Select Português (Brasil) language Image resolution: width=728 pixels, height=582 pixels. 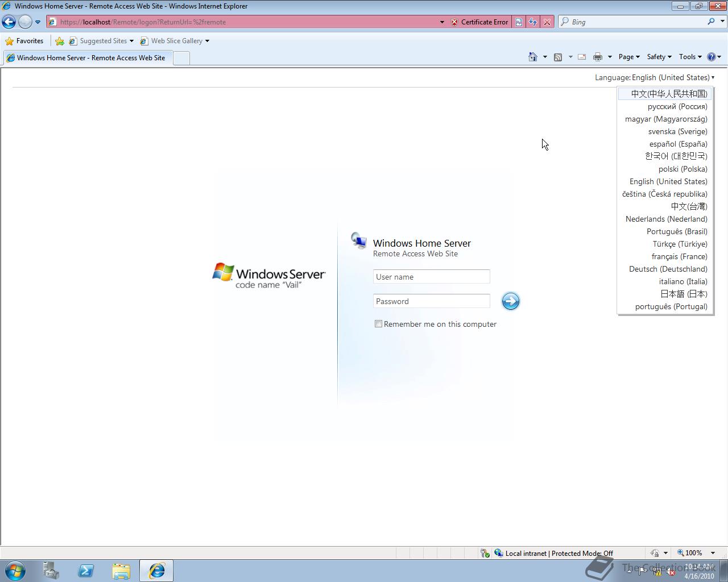pyautogui.click(x=665, y=231)
